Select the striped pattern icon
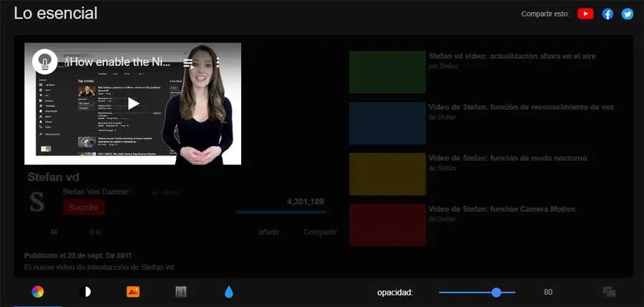Screen dimensions: 644x307 pos(181,292)
